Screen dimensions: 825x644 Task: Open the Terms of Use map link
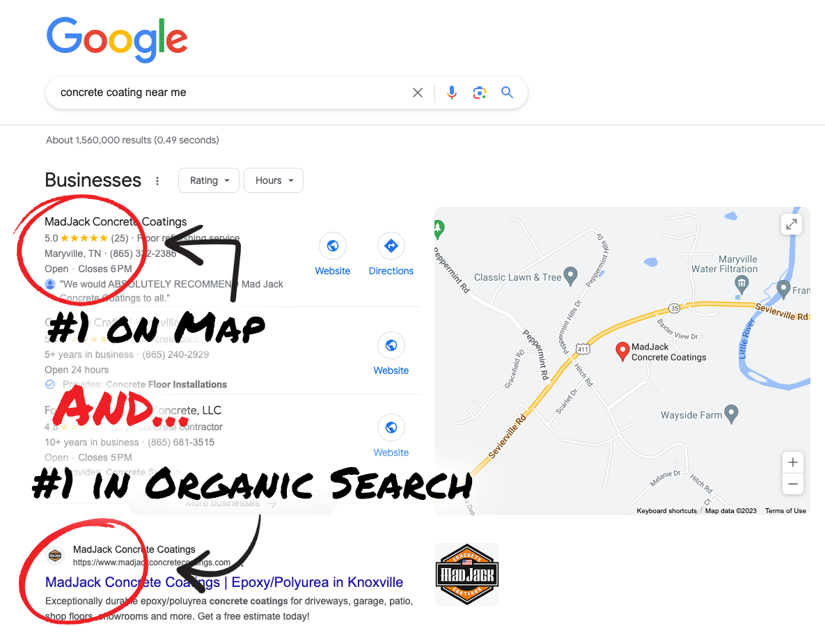click(785, 511)
